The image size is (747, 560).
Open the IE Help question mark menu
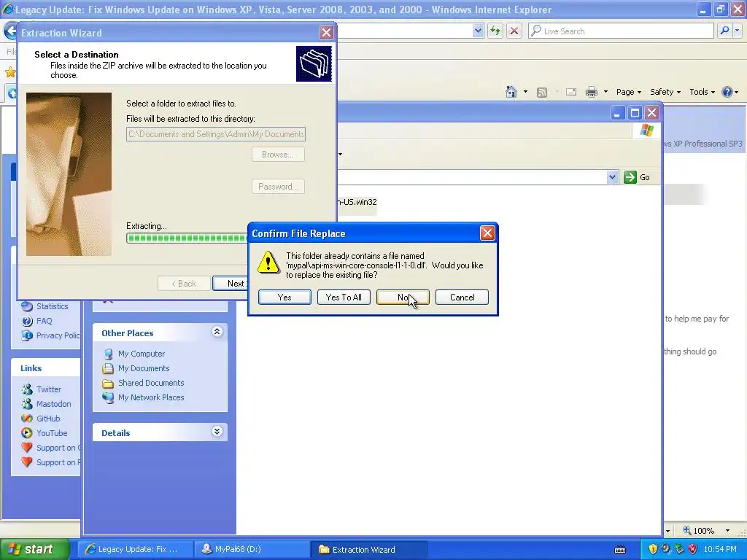click(729, 92)
